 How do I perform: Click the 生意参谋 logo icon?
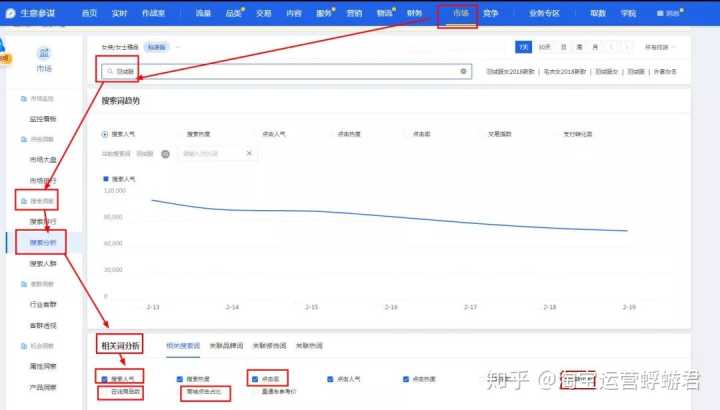pyautogui.click(x=11, y=13)
